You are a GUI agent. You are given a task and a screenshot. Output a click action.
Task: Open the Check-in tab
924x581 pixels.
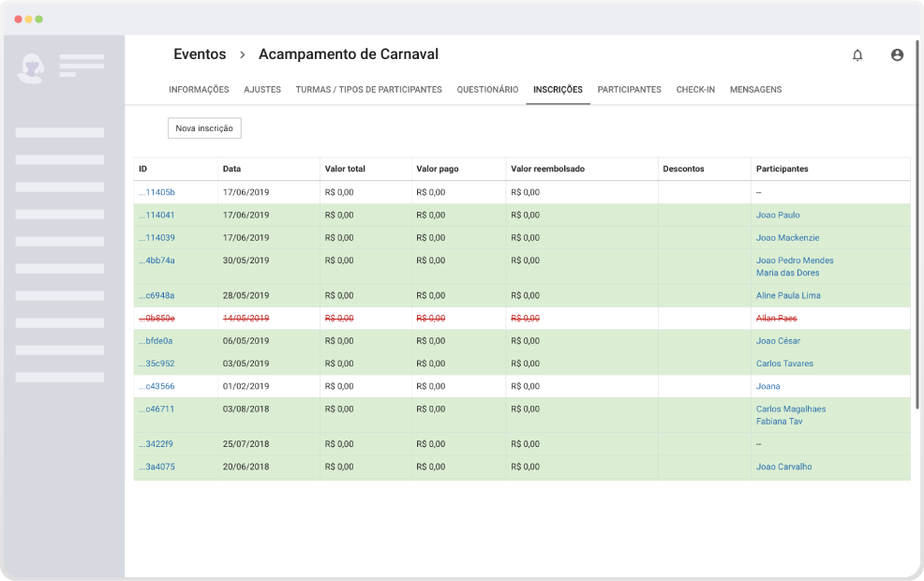pos(695,90)
